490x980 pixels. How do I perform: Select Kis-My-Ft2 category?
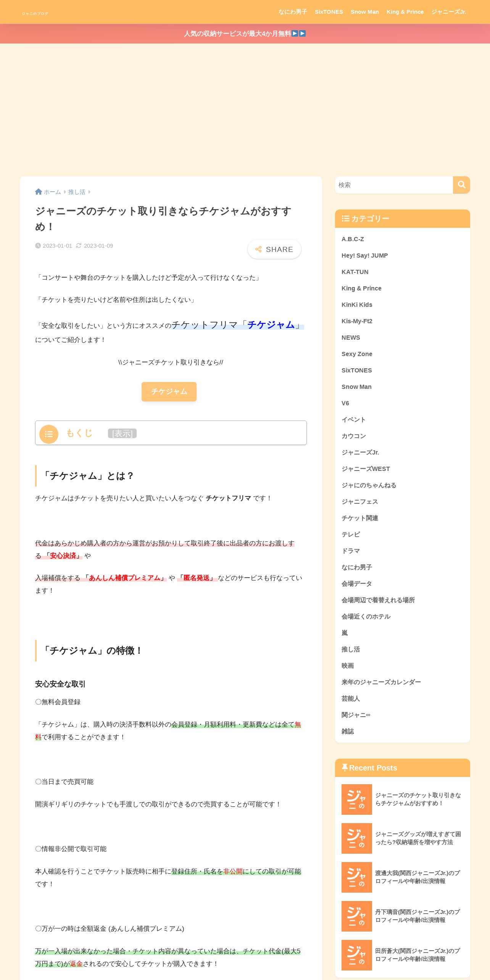point(357,321)
